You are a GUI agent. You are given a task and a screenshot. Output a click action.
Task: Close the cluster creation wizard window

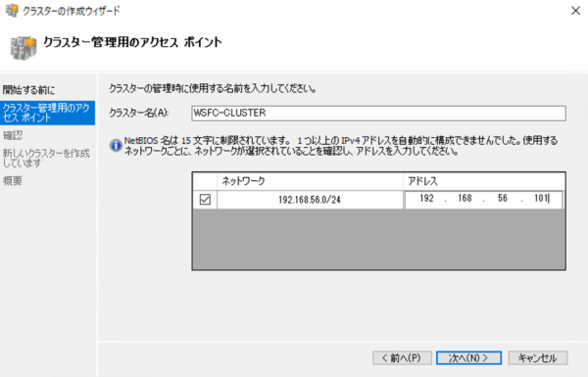(575, 11)
